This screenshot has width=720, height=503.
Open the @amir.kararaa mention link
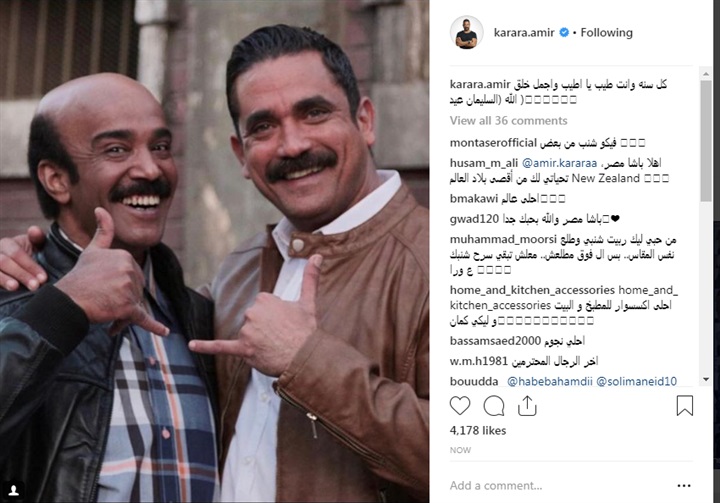(x=559, y=163)
